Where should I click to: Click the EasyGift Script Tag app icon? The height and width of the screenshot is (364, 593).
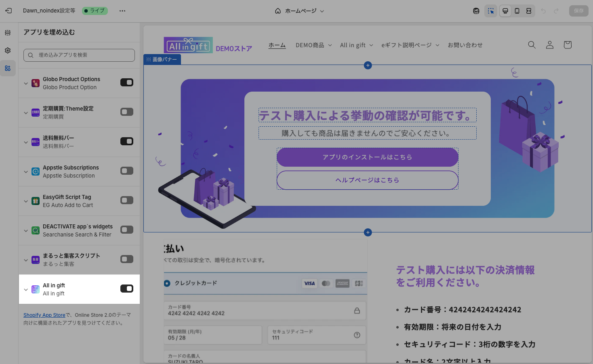click(36, 201)
